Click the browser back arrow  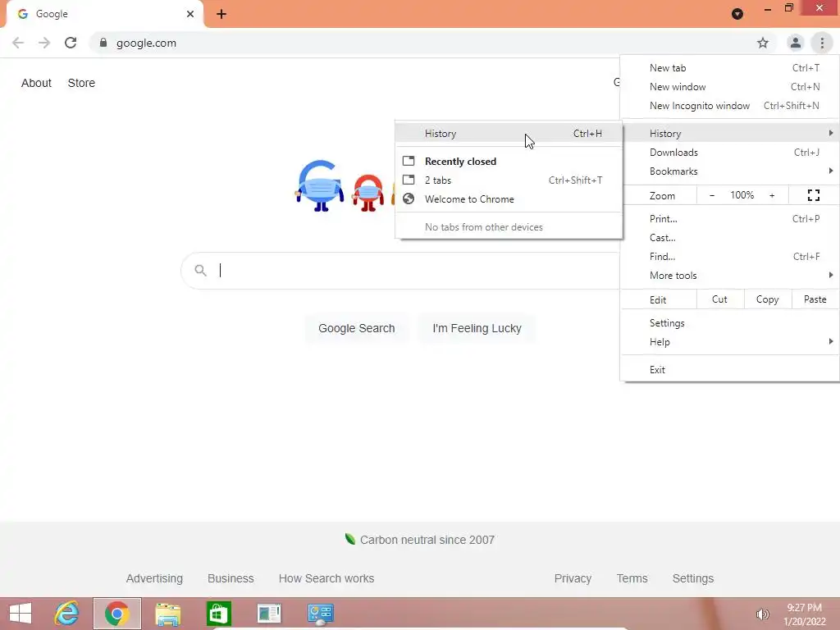(x=18, y=43)
